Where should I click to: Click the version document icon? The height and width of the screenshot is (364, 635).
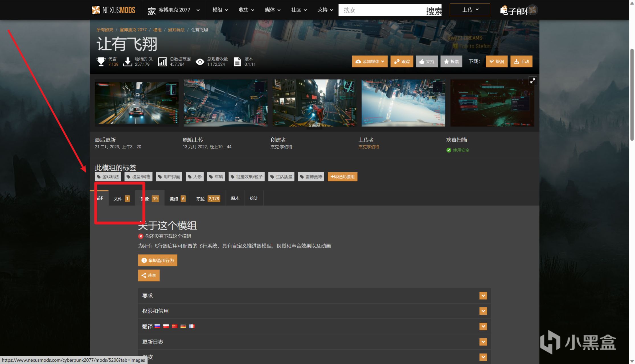click(x=237, y=61)
